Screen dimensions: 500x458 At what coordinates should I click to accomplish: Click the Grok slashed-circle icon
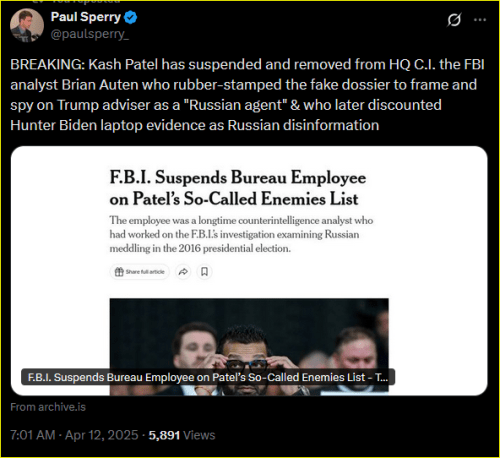click(454, 20)
